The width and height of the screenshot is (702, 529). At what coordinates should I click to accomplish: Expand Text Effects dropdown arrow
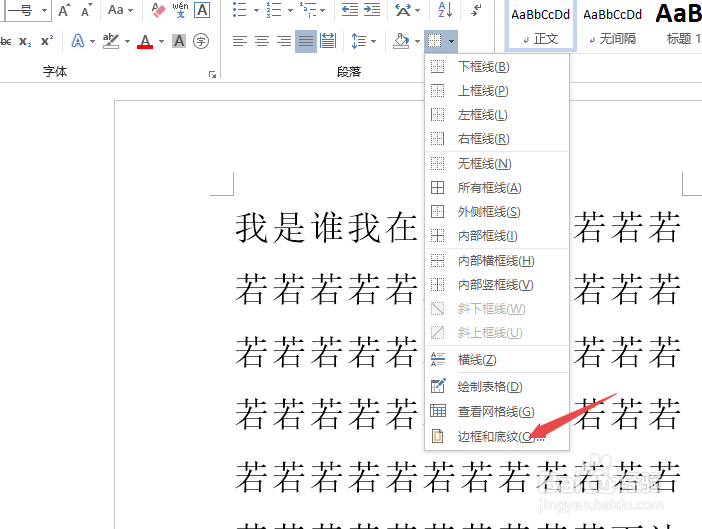[92, 42]
